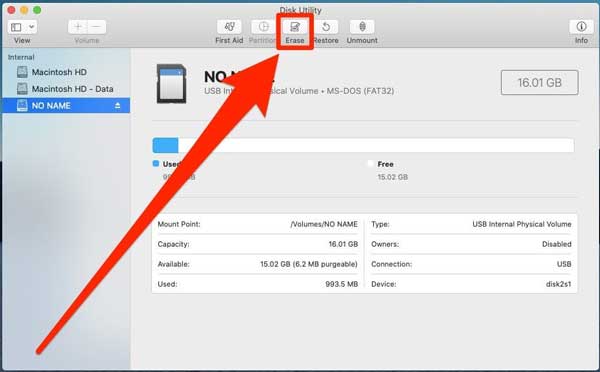600x372 pixels.
Task: Add a volume with plus button
Action: [78, 27]
